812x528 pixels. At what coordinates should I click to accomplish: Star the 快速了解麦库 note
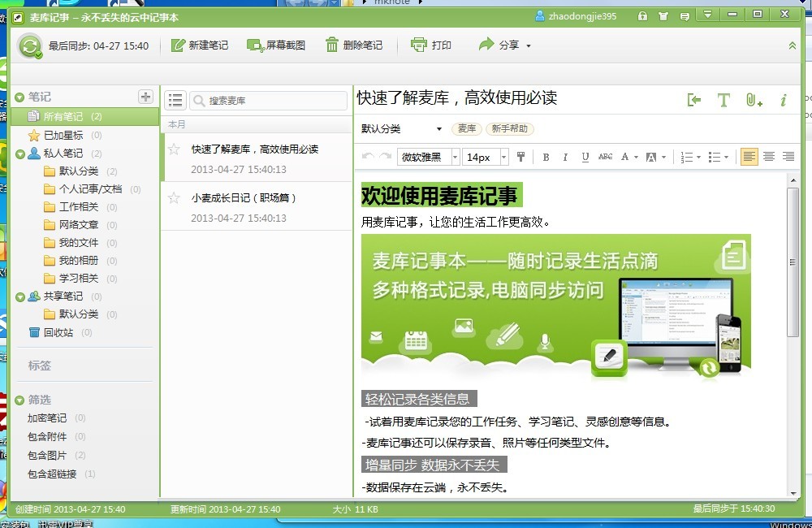tap(174, 149)
